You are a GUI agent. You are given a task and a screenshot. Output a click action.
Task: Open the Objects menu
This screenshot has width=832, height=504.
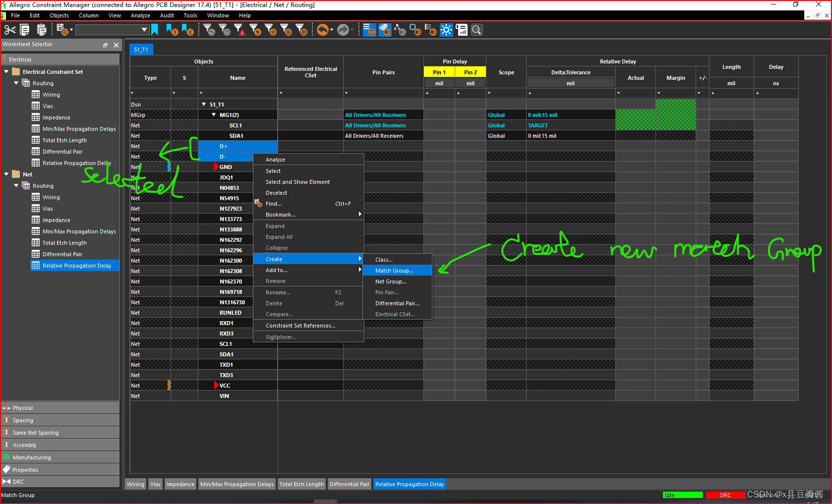[x=59, y=15]
